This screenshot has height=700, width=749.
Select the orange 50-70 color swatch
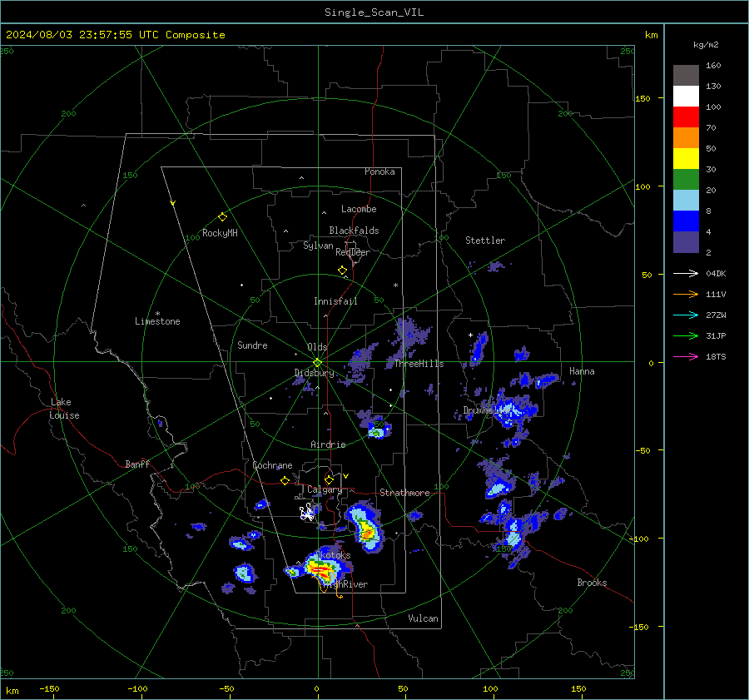click(x=686, y=138)
